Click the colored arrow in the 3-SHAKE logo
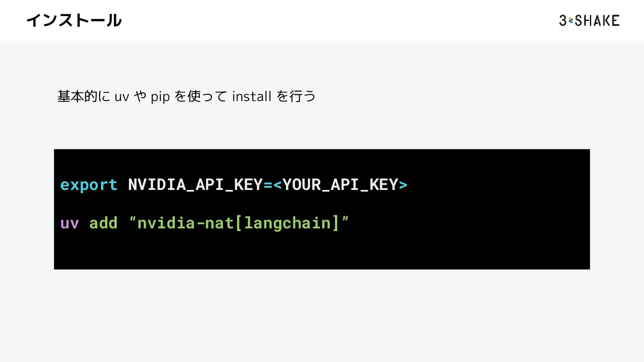Image resolution: width=644 pixels, height=362 pixels. tap(571, 21)
